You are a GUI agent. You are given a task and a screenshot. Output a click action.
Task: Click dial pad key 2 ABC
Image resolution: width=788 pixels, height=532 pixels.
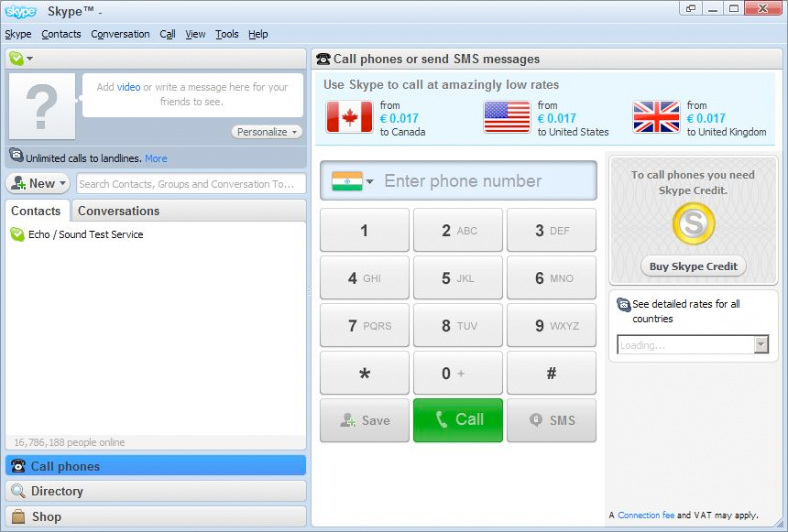(458, 230)
